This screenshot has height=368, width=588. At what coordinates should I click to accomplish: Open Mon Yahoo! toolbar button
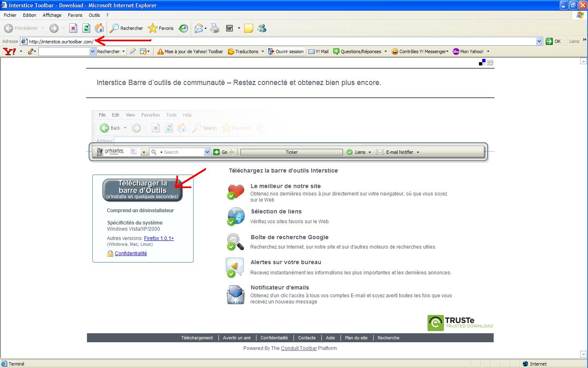pos(468,52)
